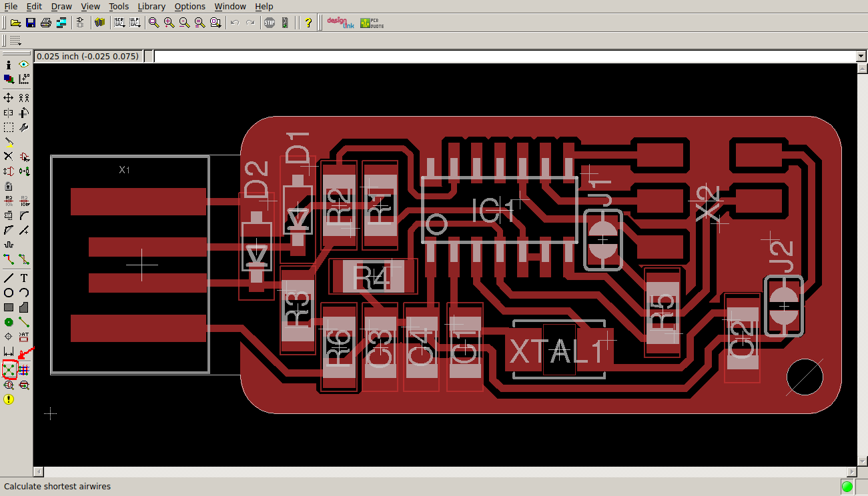Select the Ripup tool
Viewport: 868px width, 496px height.
(24, 259)
